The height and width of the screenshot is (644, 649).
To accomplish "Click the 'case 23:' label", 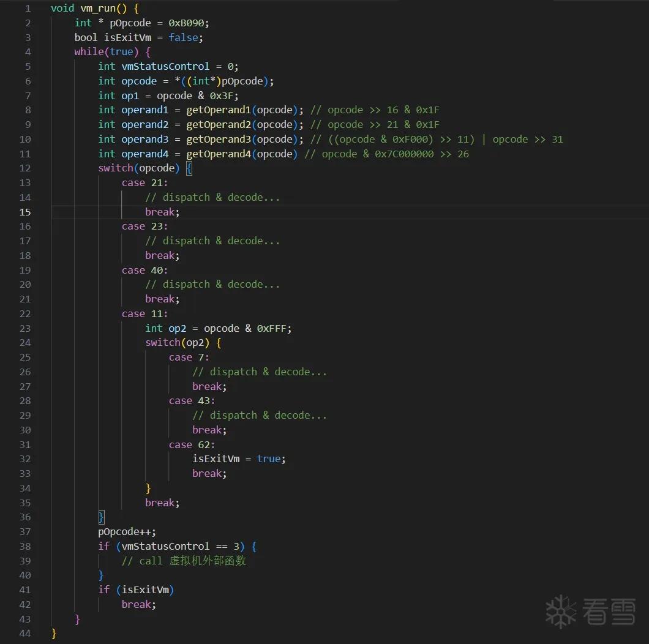I will [x=145, y=227].
